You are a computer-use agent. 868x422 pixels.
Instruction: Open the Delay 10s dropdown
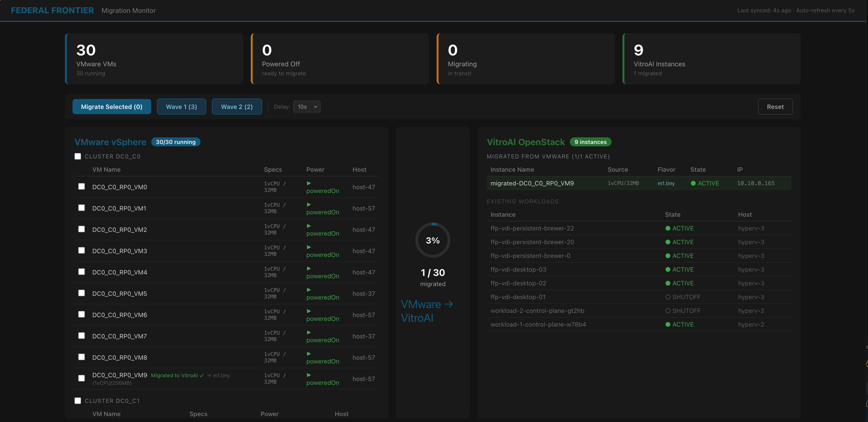point(307,107)
